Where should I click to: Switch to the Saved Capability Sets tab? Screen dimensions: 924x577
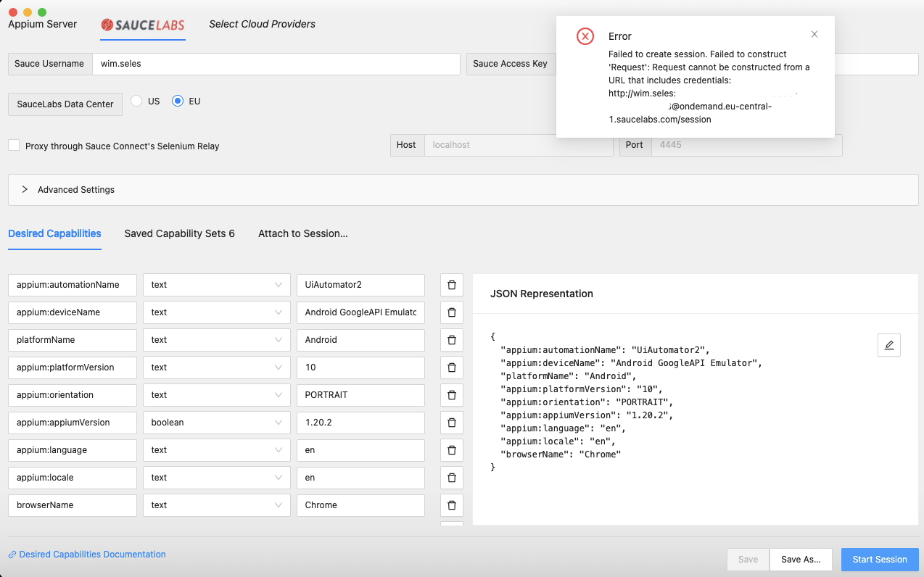[179, 233]
